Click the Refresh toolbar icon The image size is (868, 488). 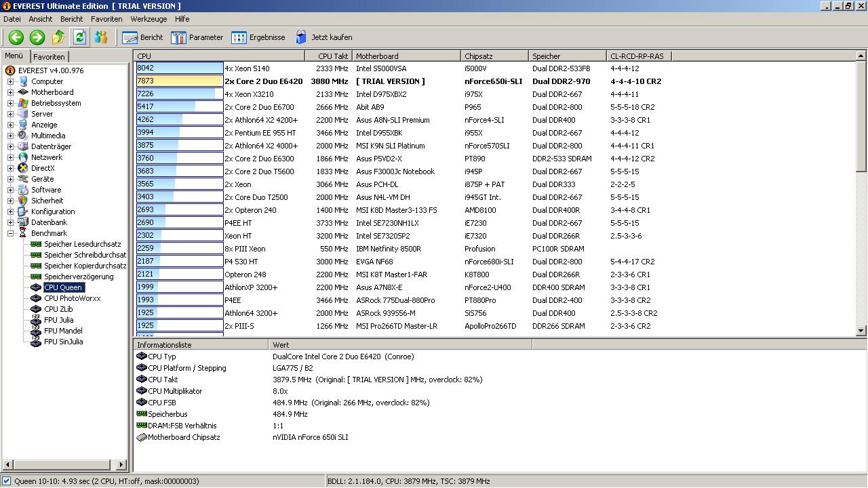coord(79,37)
